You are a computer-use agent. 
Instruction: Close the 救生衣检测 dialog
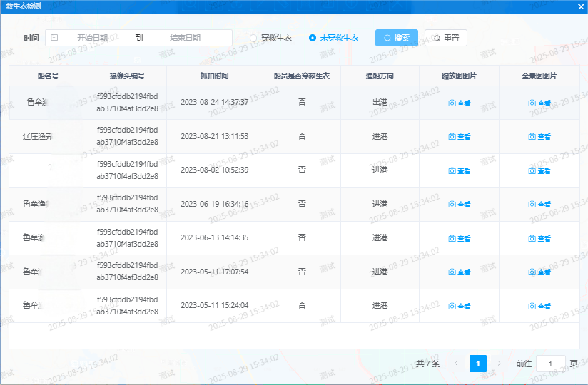(581, 6)
